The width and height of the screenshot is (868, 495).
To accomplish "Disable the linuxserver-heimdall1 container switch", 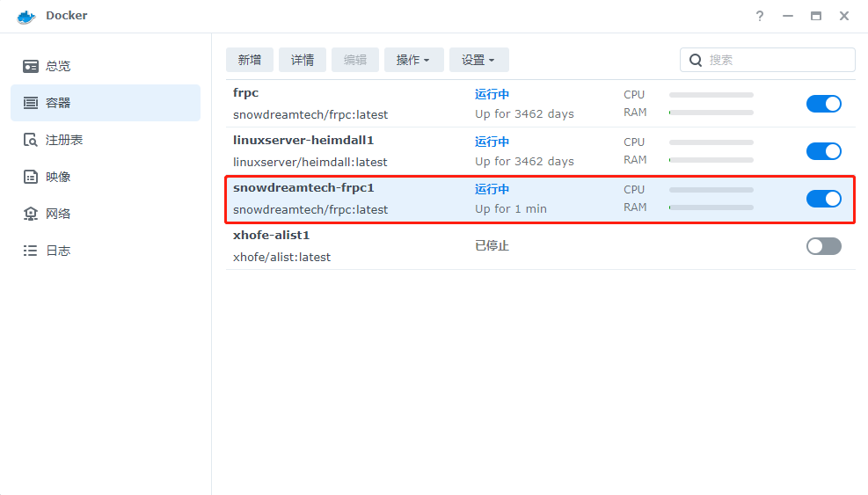I will pyautogui.click(x=823, y=151).
